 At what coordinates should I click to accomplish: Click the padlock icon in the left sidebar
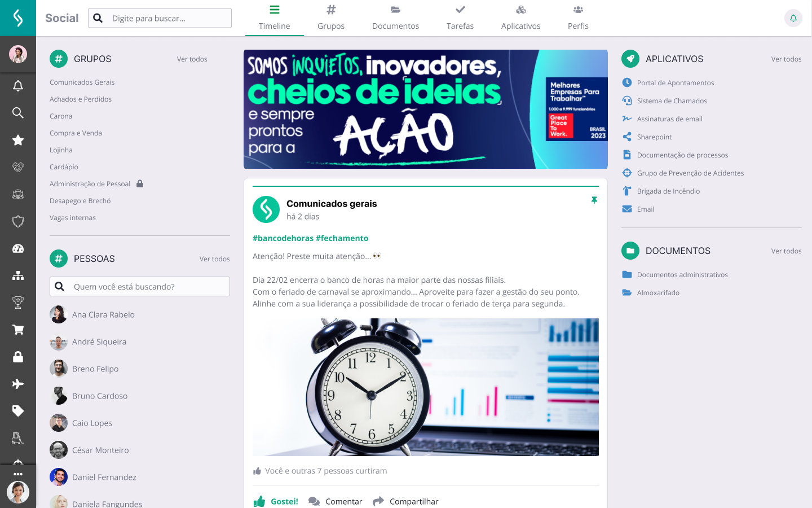point(18,357)
